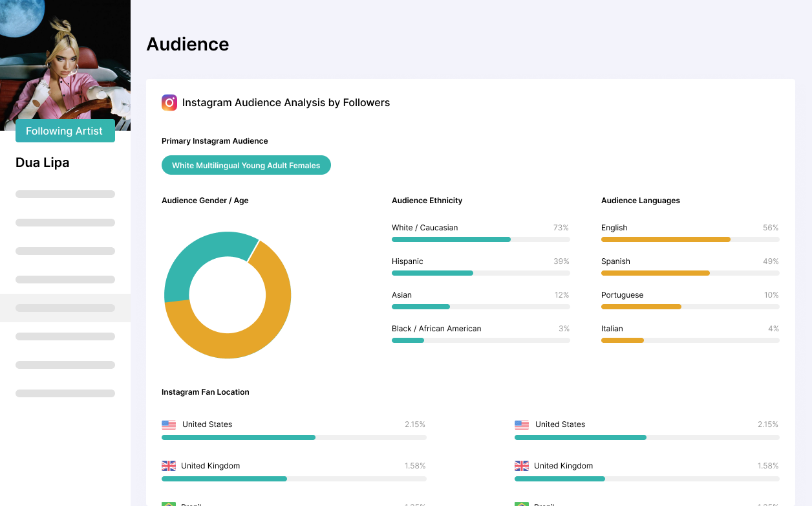Click the English language label
This screenshot has width=812, height=506.
(x=614, y=228)
